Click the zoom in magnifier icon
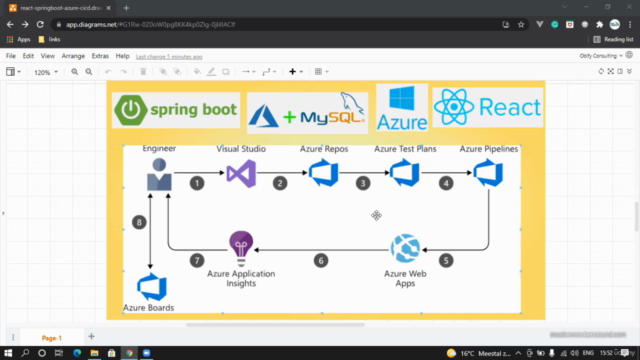This screenshot has width=640, height=360. click(x=74, y=72)
